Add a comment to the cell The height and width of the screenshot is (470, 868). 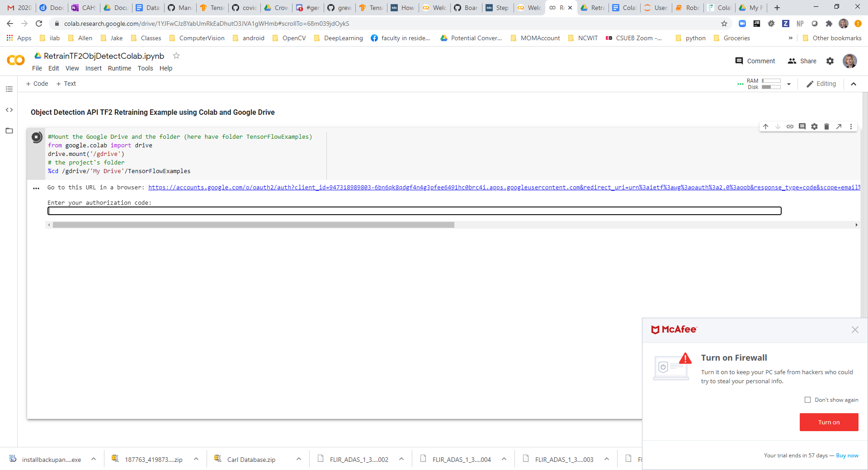802,127
